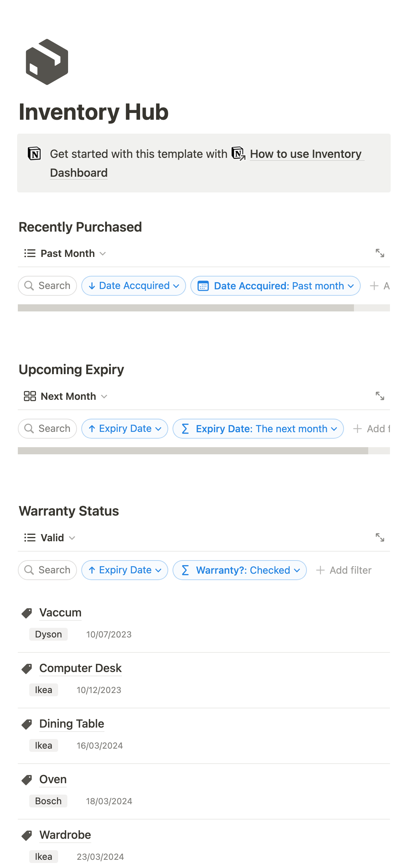401x868 pixels.
Task: Expand Upcoming Expiry database to full page
Action: 380,396
